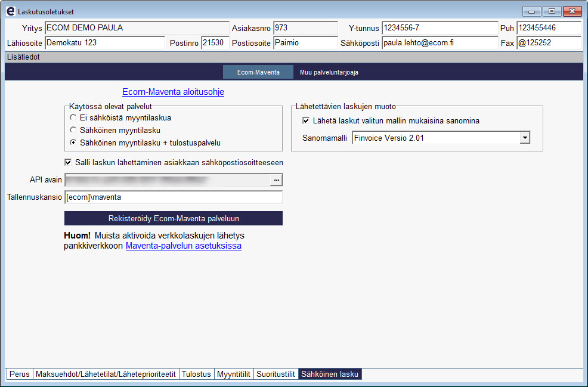Select 'Ei sähköistä myyntilaskua' radio option
This screenshot has width=588, height=387.
73,117
